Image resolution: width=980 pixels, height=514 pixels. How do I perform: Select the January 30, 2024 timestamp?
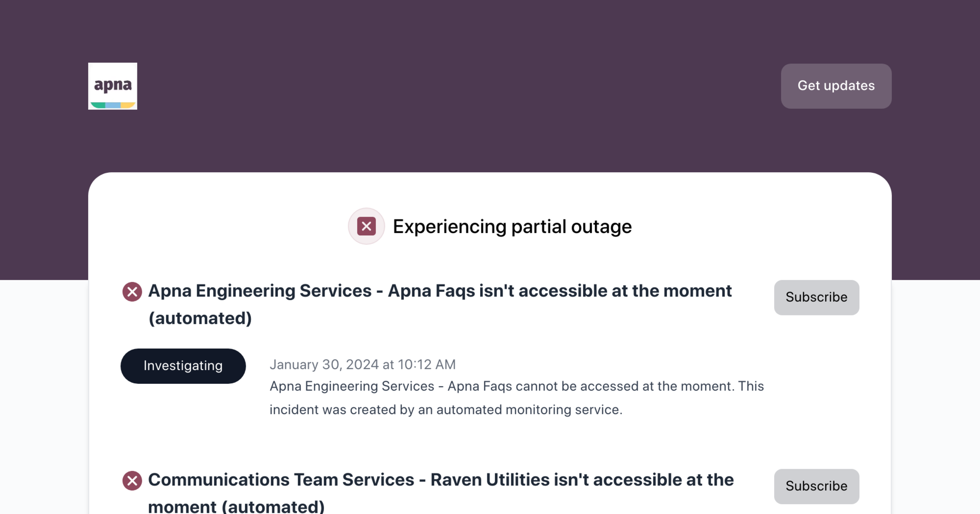point(363,364)
